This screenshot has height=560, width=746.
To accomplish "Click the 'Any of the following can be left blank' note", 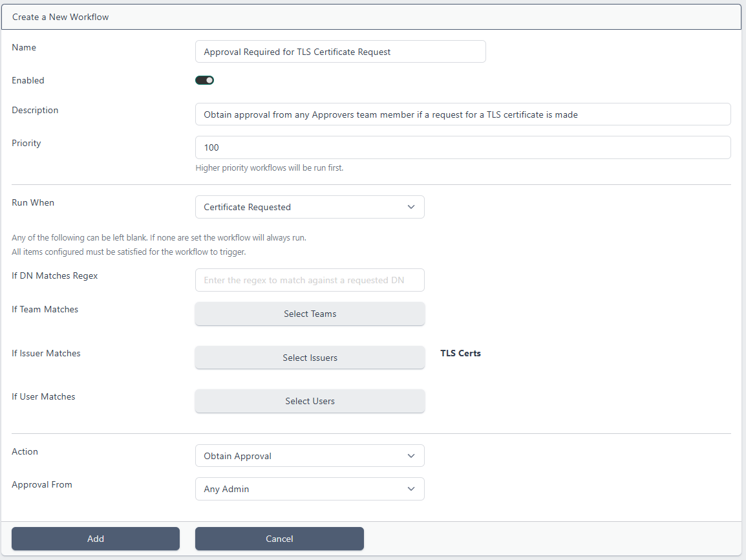I will pyautogui.click(x=159, y=237).
